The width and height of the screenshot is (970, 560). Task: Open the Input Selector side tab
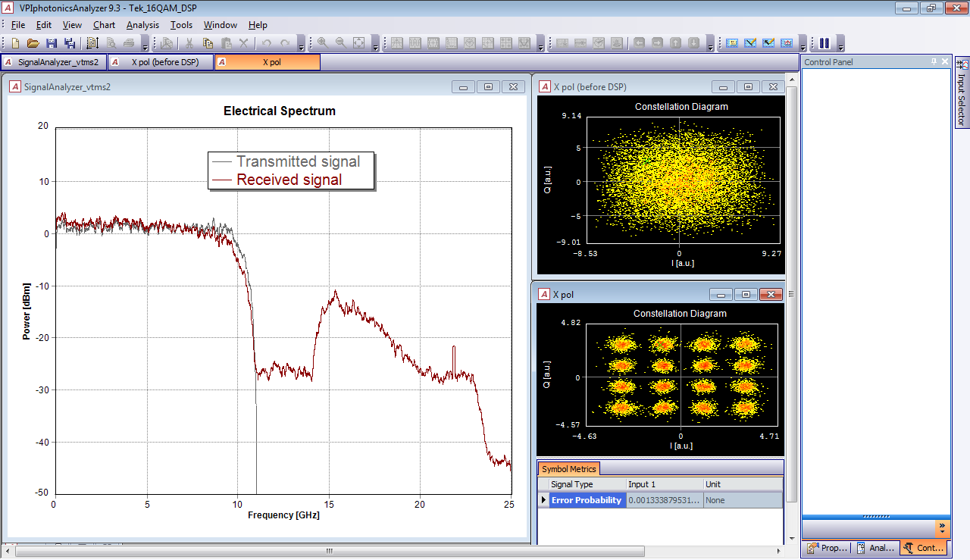[x=962, y=92]
